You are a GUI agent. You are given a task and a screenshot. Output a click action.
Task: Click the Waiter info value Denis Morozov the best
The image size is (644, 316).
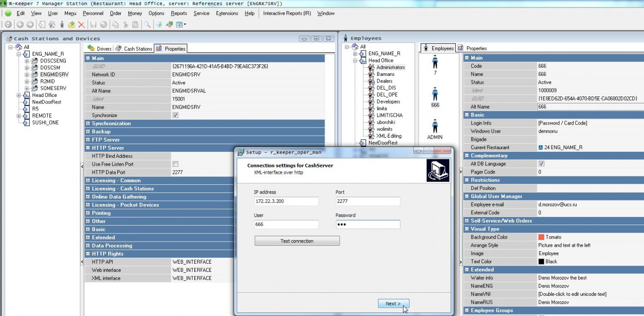[562, 278]
